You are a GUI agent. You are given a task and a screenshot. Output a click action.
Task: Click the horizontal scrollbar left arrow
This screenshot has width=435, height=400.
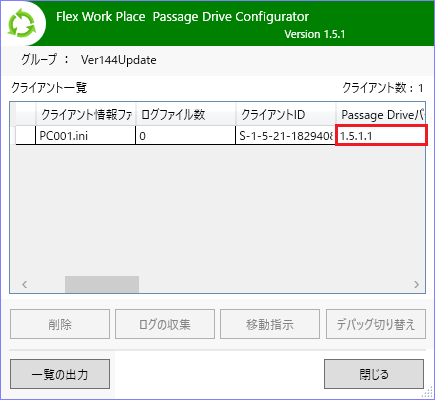tap(24, 285)
